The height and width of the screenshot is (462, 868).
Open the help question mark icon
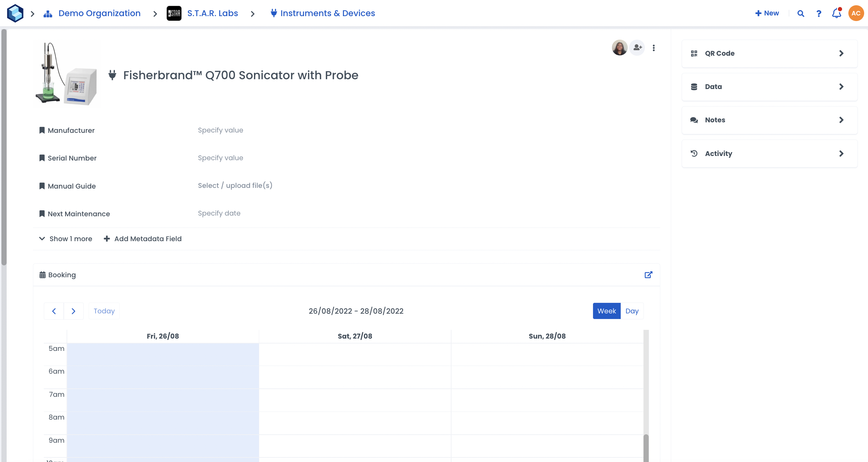coord(819,13)
